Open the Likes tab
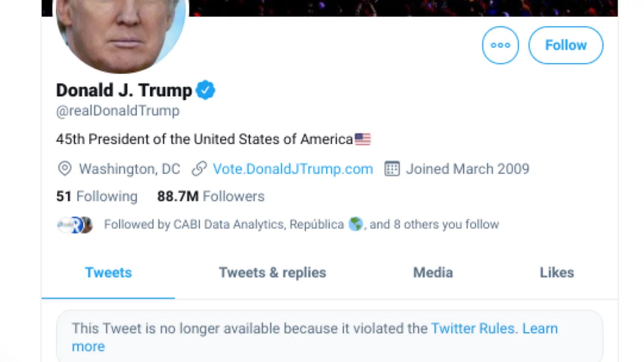Viewport: 644px width, 362px height. click(557, 273)
